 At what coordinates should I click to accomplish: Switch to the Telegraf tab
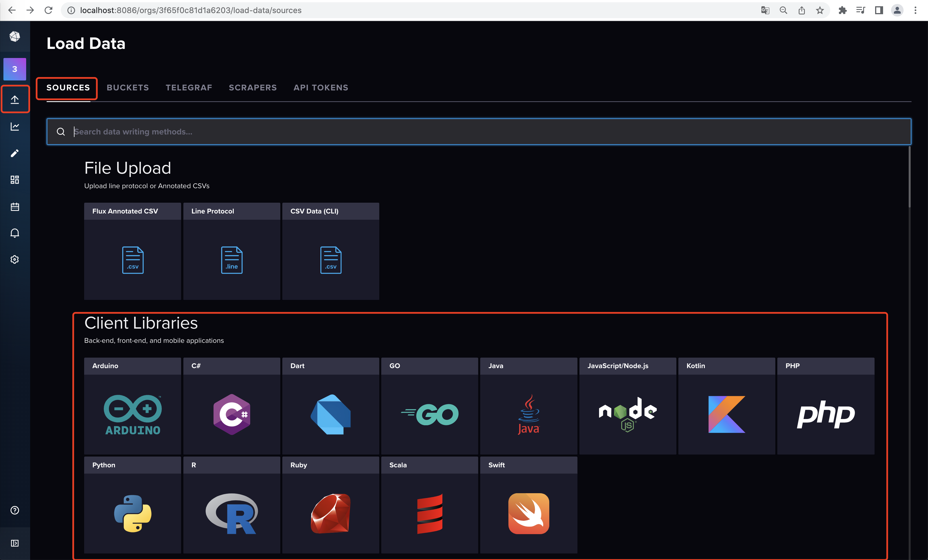point(189,88)
